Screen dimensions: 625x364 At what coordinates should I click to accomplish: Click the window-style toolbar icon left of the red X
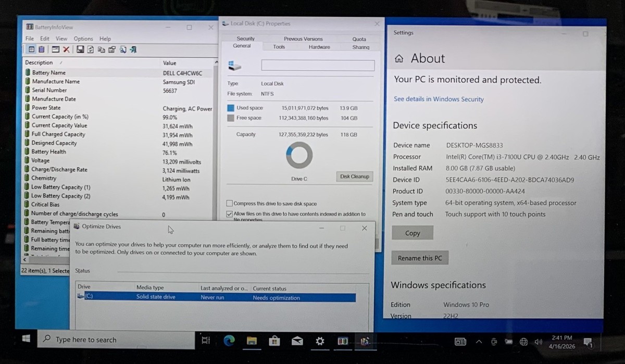pos(55,49)
